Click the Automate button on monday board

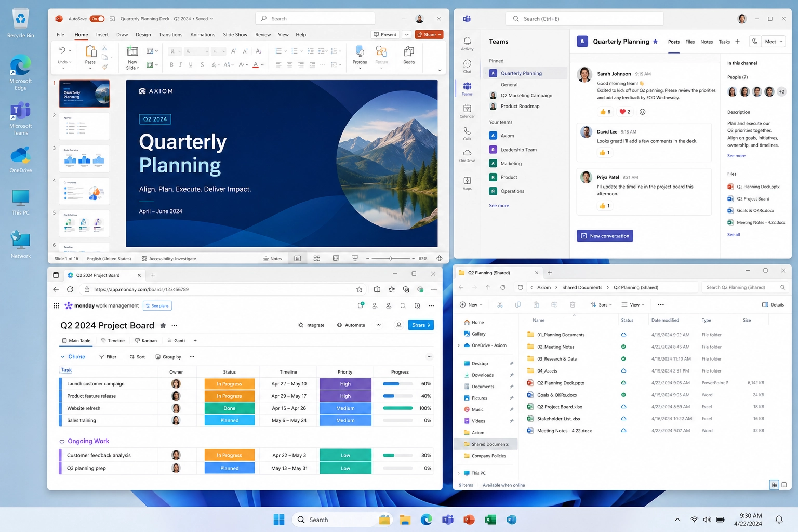click(x=351, y=325)
